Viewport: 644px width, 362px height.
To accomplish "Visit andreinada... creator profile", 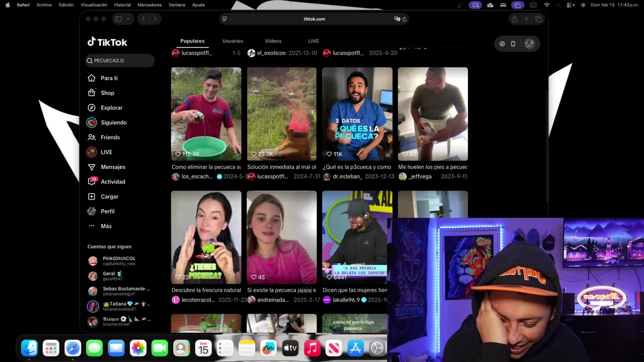I will coord(273,300).
